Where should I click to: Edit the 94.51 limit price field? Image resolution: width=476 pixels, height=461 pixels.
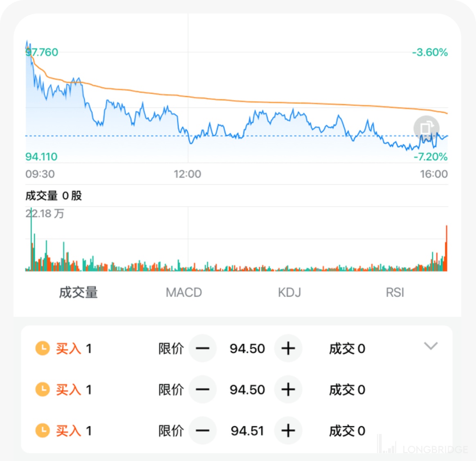(247, 431)
